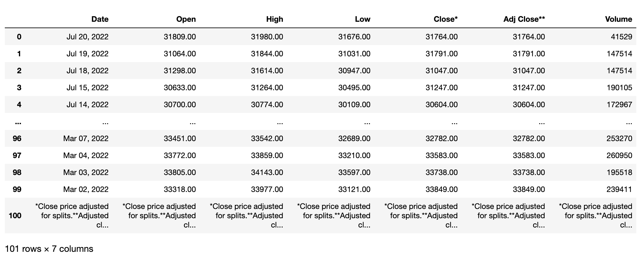644x263 pixels.
Task: Click the 101 rows × 7 columns summary
Action: click(x=49, y=249)
